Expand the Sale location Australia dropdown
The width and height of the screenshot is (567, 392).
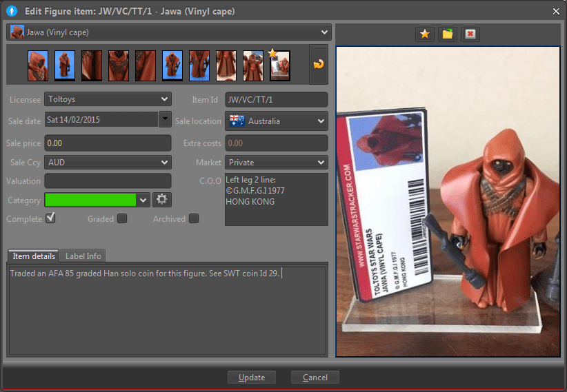277,121
